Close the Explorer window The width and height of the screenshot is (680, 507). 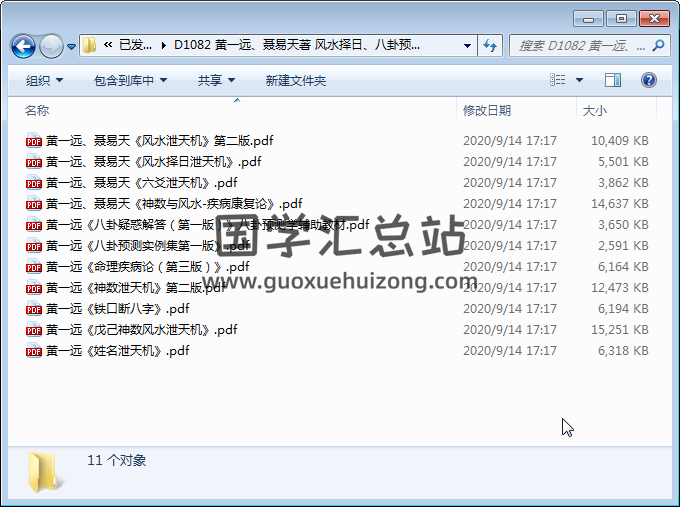[x=654, y=19]
